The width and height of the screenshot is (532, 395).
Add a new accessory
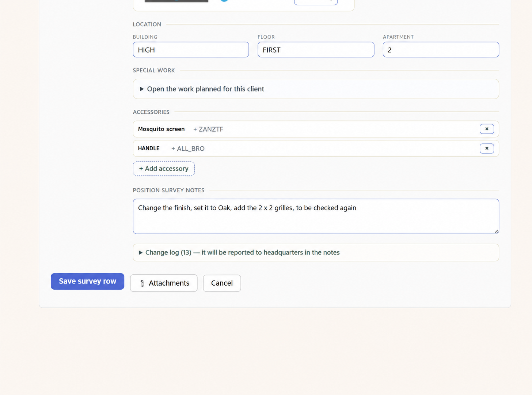tap(164, 169)
